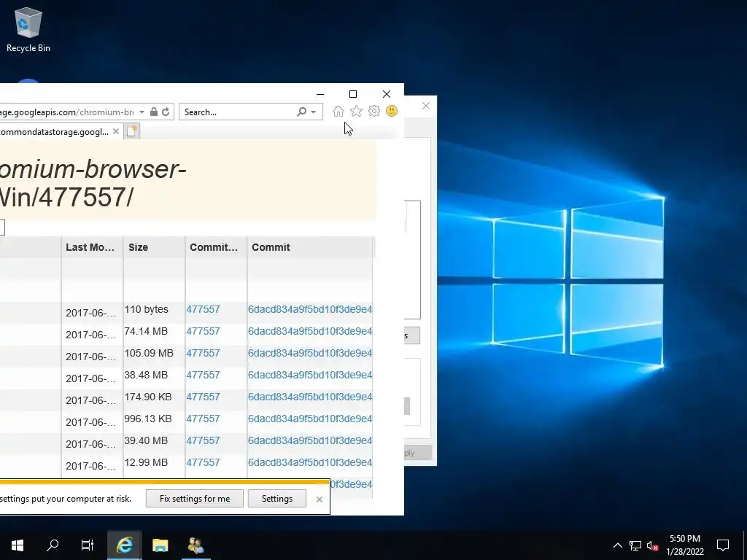Open 477557 link in 110 bytes row

point(203,309)
